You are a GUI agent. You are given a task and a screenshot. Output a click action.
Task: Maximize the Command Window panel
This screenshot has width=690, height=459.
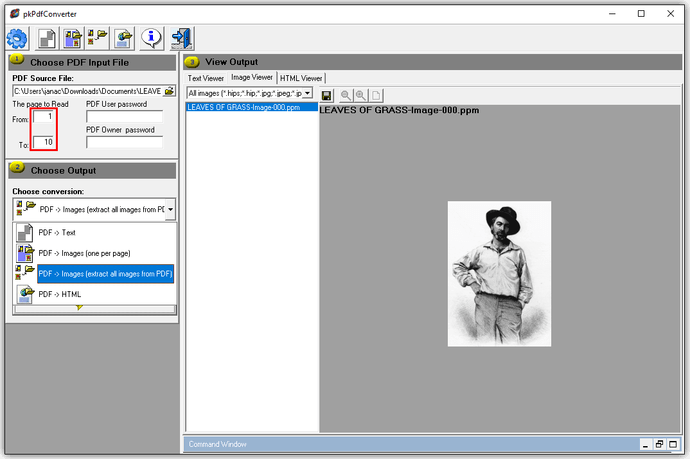coord(673,444)
